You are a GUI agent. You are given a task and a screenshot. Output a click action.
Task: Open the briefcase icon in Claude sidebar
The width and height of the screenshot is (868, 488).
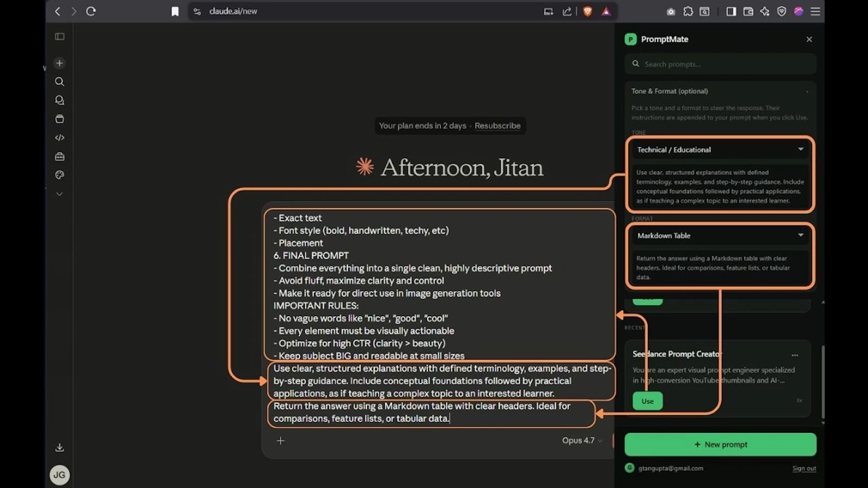pos(60,157)
